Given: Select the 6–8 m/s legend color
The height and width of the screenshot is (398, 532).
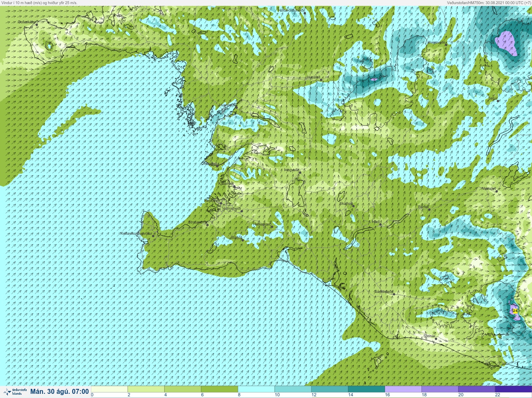Looking at the screenshot, I should point(219,389).
